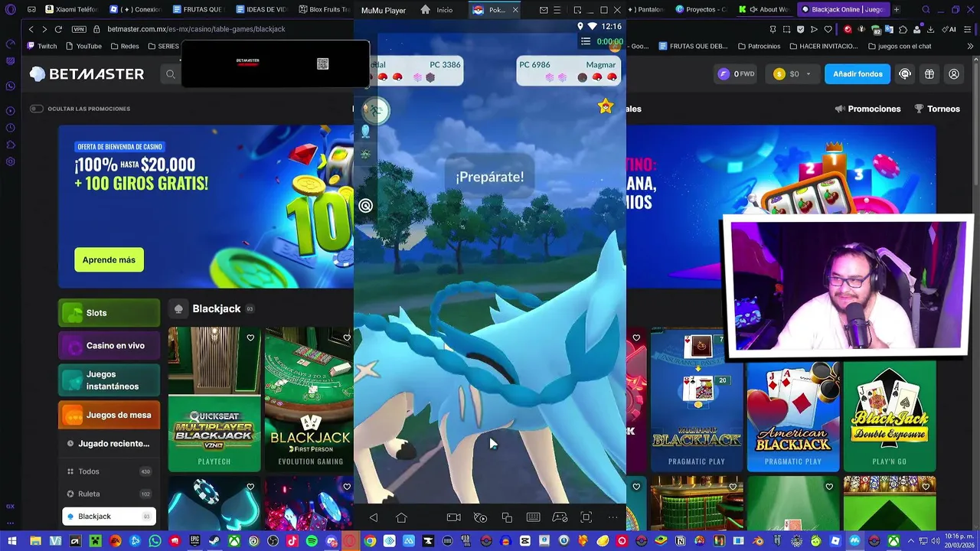Open the Patrocinios bookmarks folder
980x551 pixels.
tap(758, 47)
